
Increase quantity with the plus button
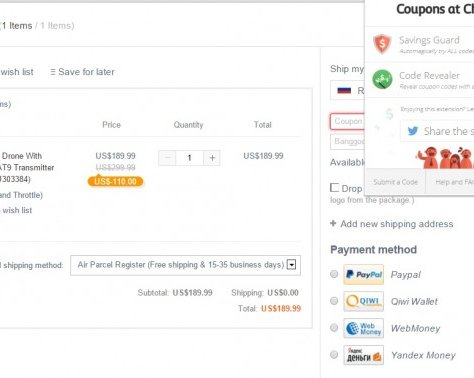(x=212, y=158)
